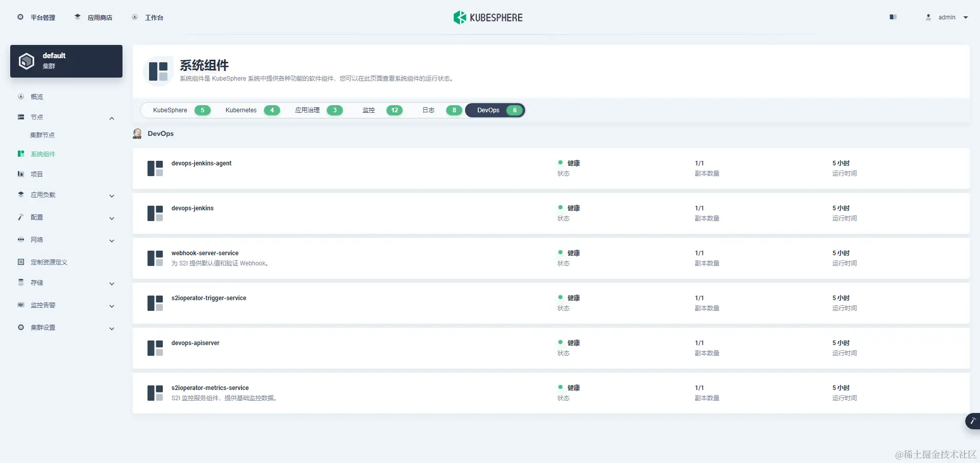Open 平台管理 in the top bar
The height and width of the screenshot is (463, 980).
(43, 17)
